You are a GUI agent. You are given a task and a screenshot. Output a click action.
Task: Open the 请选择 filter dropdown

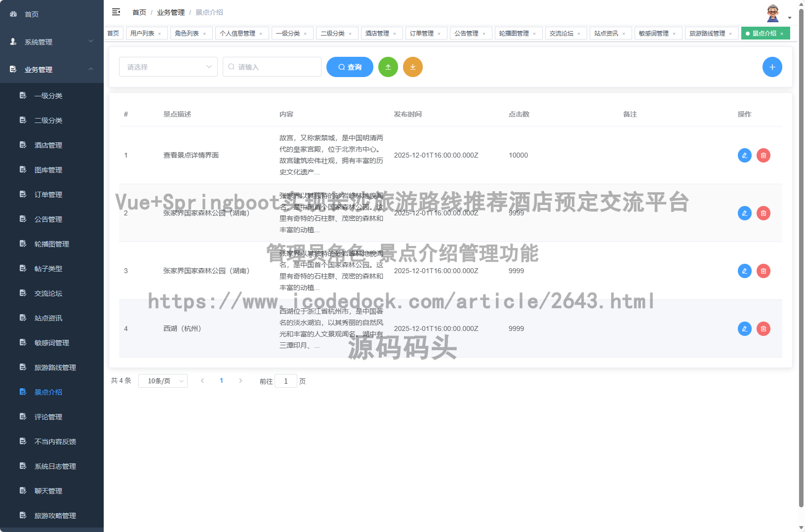pos(168,67)
